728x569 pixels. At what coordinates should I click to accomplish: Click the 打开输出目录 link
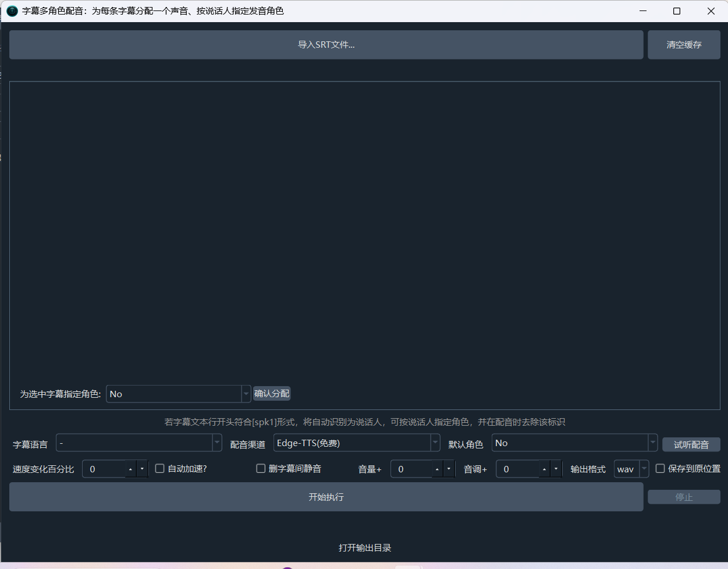tap(365, 548)
